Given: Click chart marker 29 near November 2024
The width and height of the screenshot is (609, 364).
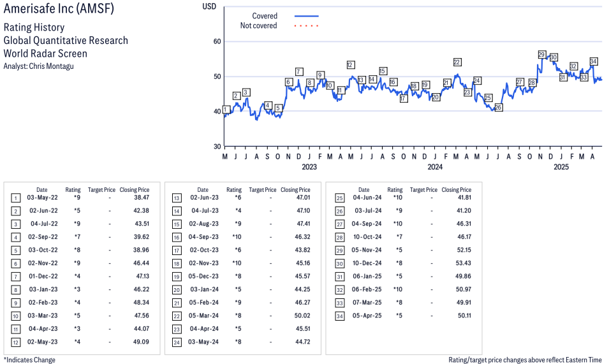Looking at the screenshot, I should pyautogui.click(x=541, y=55).
